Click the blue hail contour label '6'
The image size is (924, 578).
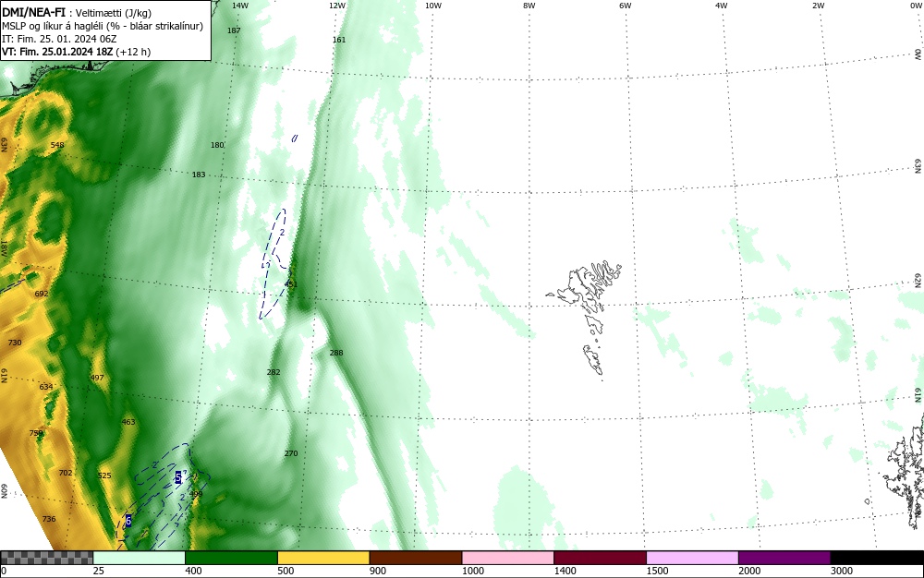(x=128, y=521)
